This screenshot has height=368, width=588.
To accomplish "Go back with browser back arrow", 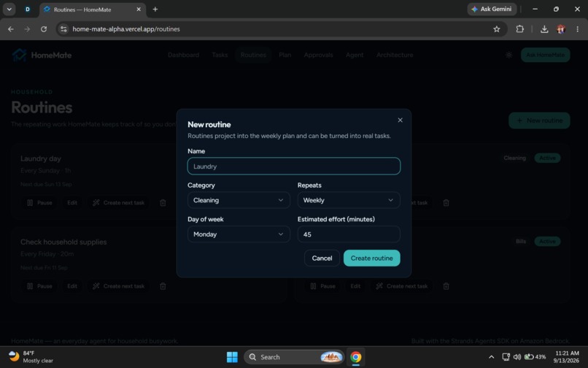I will pyautogui.click(x=10, y=29).
